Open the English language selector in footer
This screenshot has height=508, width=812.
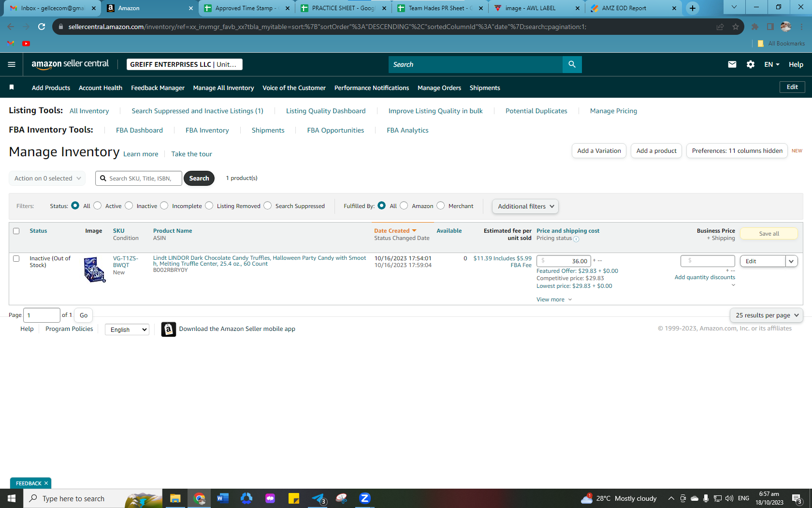(127, 329)
